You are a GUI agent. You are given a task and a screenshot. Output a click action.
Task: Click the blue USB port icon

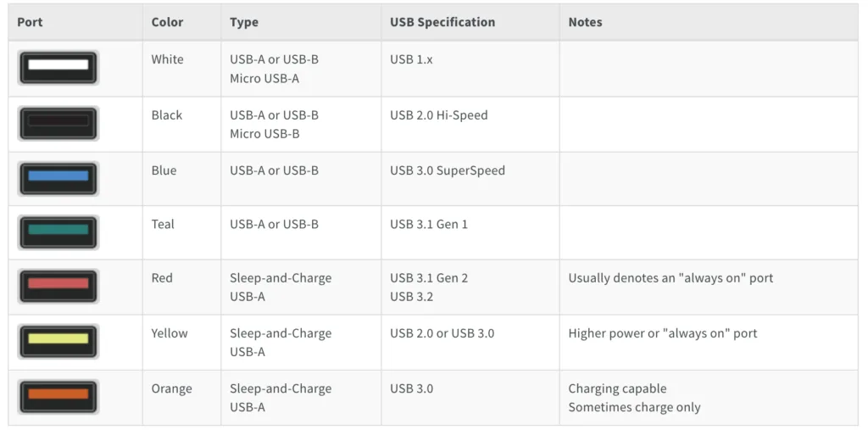pyautogui.click(x=58, y=178)
